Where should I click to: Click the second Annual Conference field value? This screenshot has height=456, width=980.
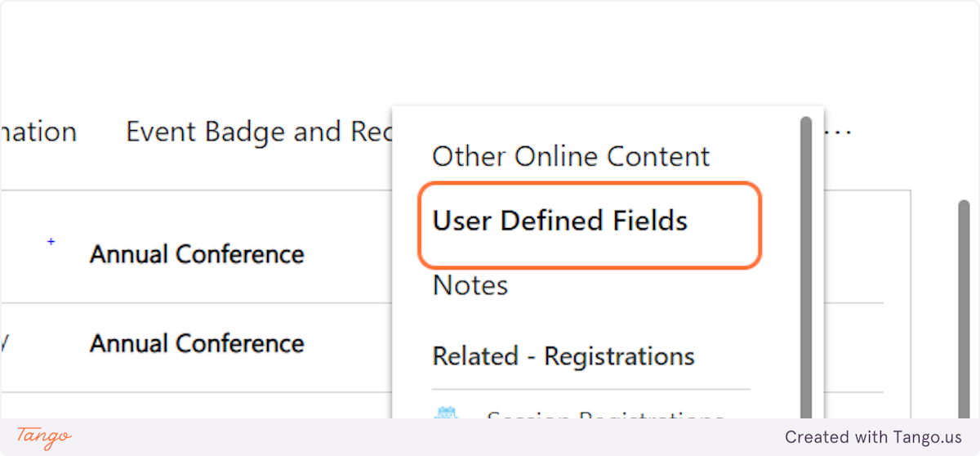[x=197, y=343]
